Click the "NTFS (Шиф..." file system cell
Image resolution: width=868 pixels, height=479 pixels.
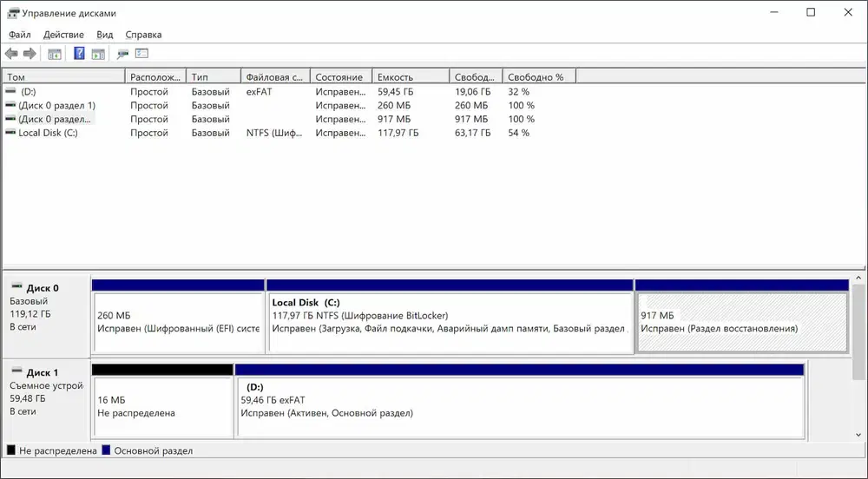pos(274,134)
